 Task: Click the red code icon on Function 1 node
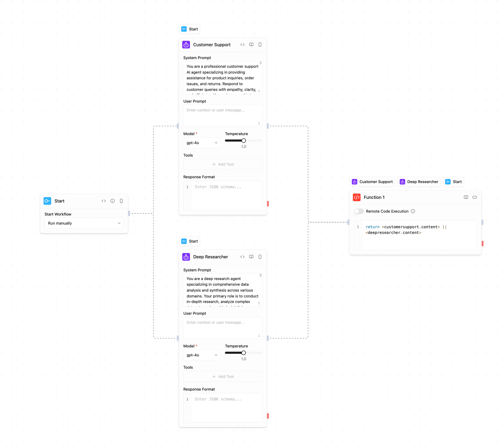coord(357,198)
